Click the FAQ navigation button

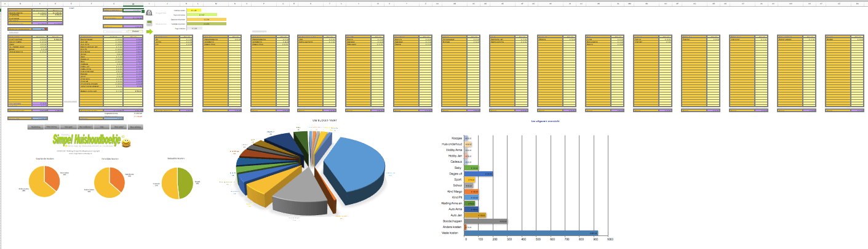tap(100, 128)
